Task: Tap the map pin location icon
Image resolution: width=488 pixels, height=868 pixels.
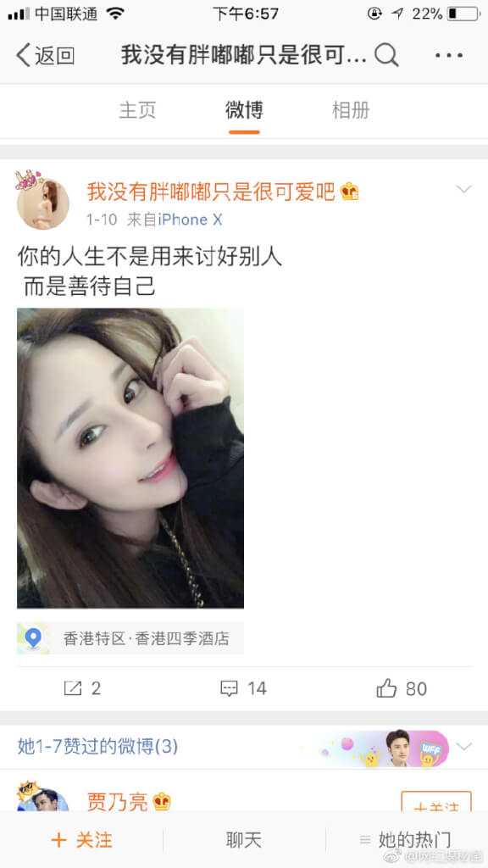Action: pyautogui.click(x=33, y=638)
